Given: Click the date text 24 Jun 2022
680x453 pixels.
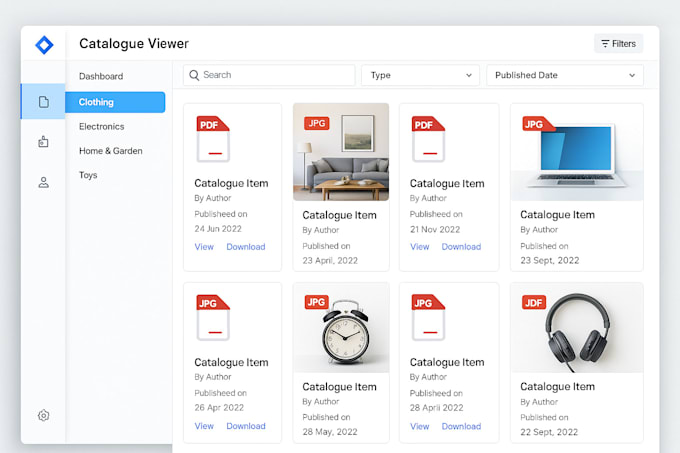Looking at the screenshot, I should coord(218,229).
